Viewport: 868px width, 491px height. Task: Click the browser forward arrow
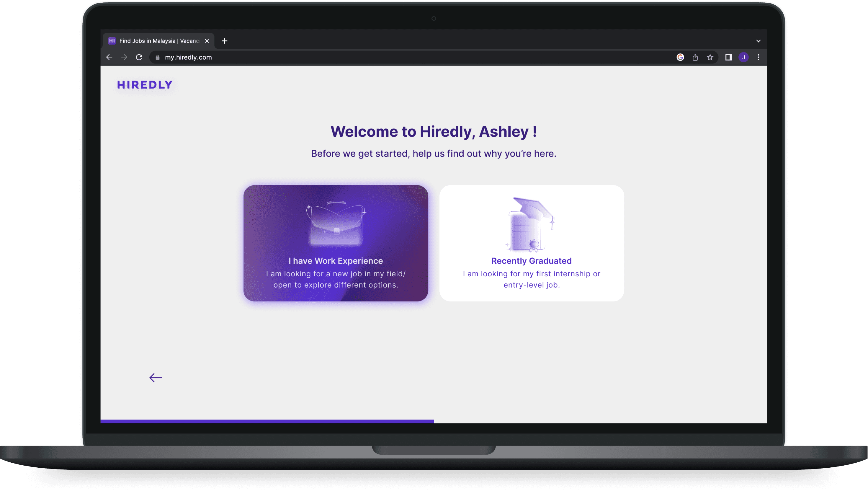[124, 57]
